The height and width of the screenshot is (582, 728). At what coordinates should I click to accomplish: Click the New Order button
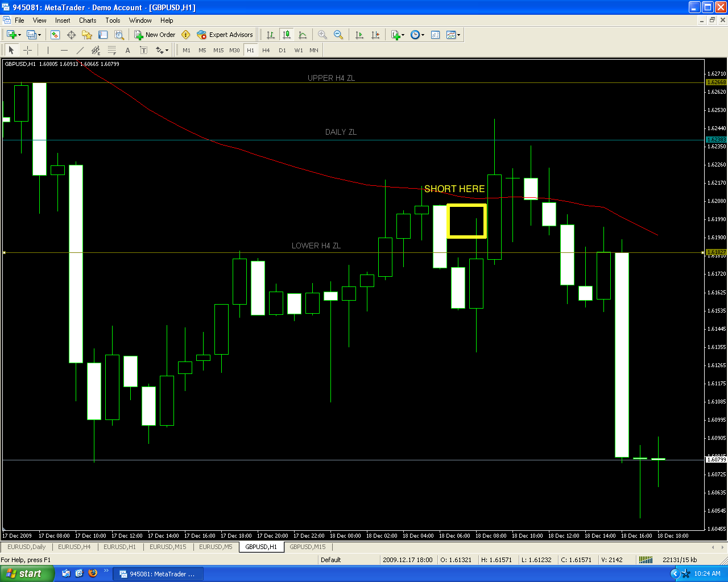(155, 35)
